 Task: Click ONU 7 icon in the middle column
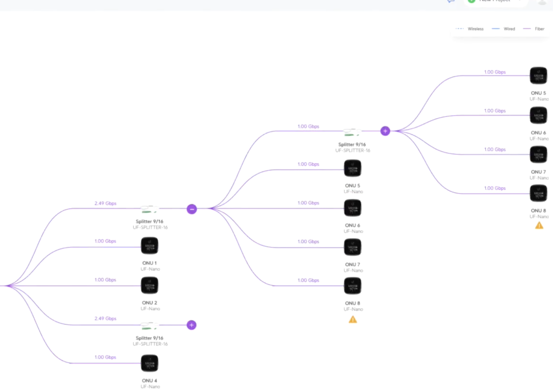tap(352, 247)
